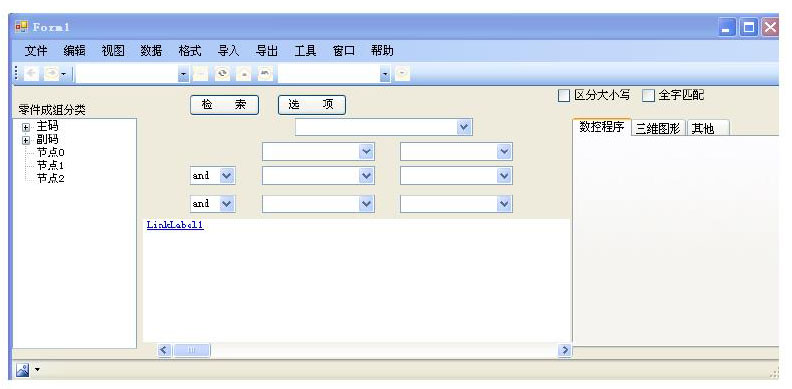Image resolution: width=792 pixels, height=389 pixels.
Task: Expand the 副码 tree node
Action: click(x=26, y=140)
